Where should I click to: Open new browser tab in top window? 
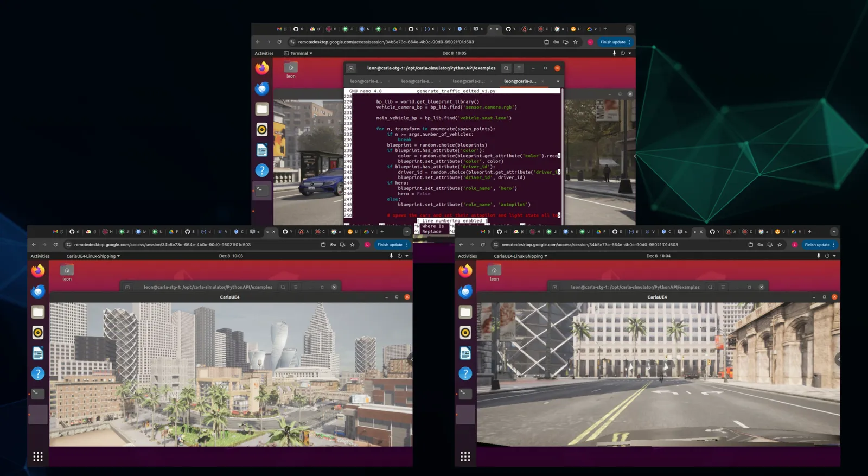click(605, 29)
